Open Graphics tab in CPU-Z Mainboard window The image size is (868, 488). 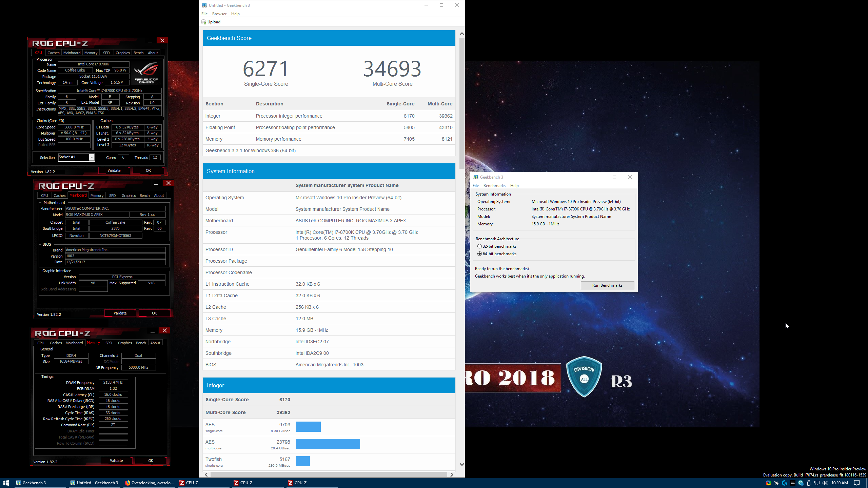(x=129, y=196)
